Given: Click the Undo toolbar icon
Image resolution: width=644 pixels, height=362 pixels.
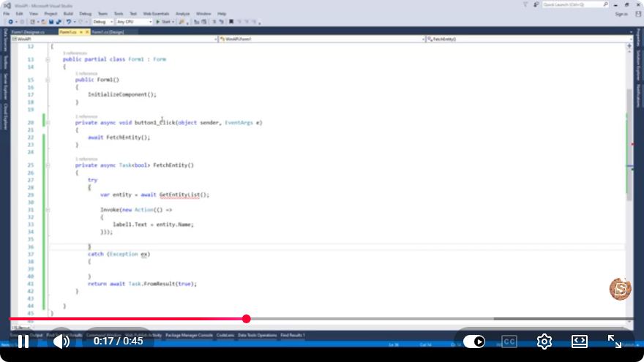Looking at the screenshot, I should [69, 22].
